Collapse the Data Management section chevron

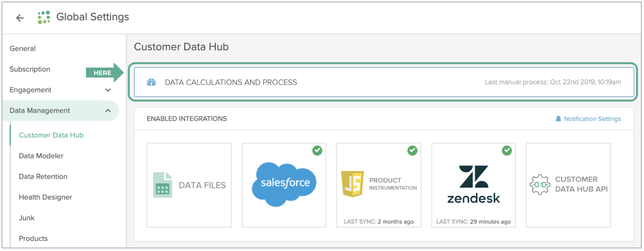pyautogui.click(x=108, y=110)
